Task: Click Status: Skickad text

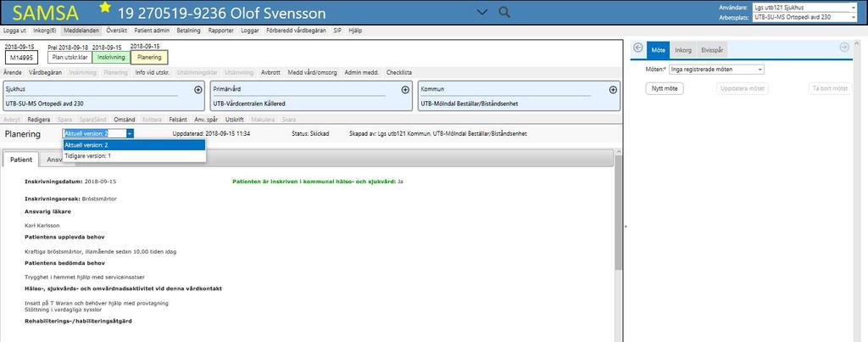Action: [310, 133]
